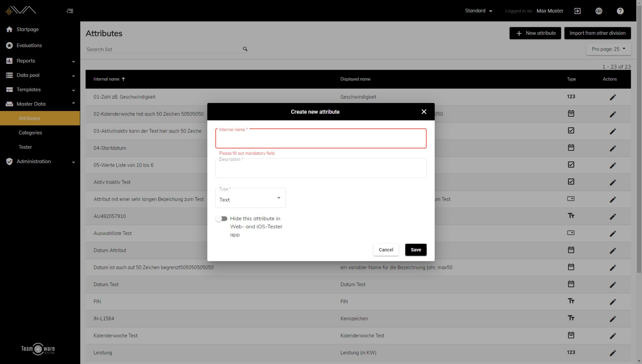
Task: Edit the IN-L1564 attribute
Action: pyautogui.click(x=613, y=319)
